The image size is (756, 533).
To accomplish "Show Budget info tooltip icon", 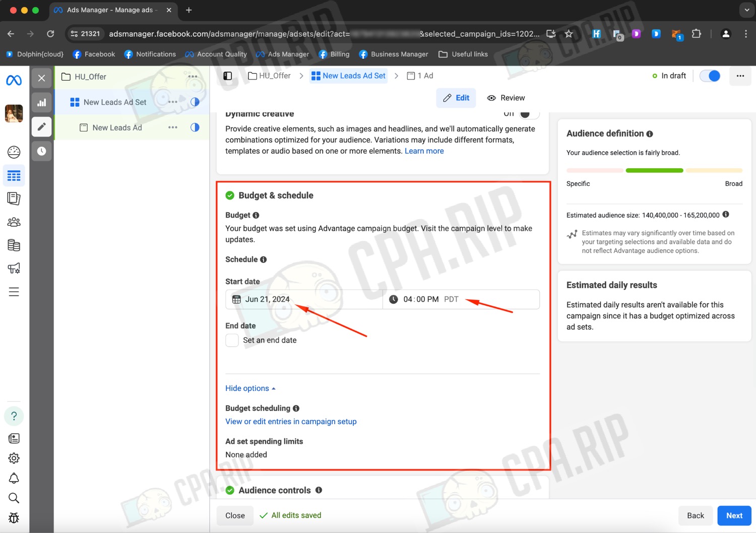I will 256,216.
